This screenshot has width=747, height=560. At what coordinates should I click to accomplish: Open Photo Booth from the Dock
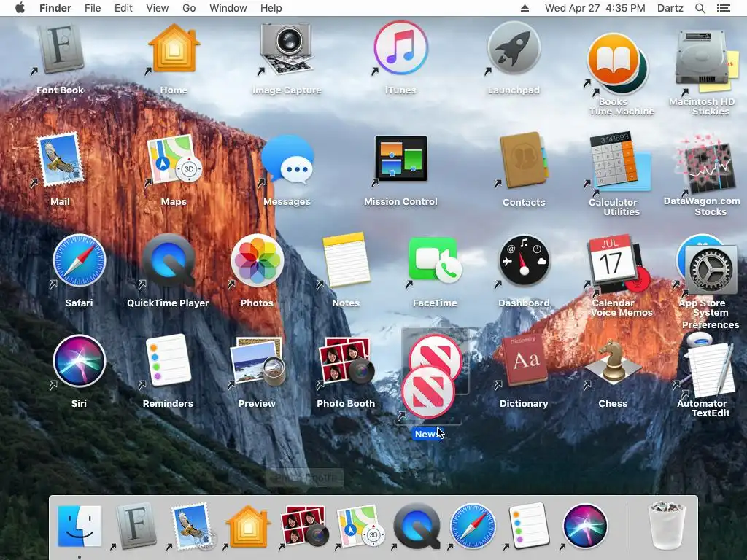pos(304,526)
